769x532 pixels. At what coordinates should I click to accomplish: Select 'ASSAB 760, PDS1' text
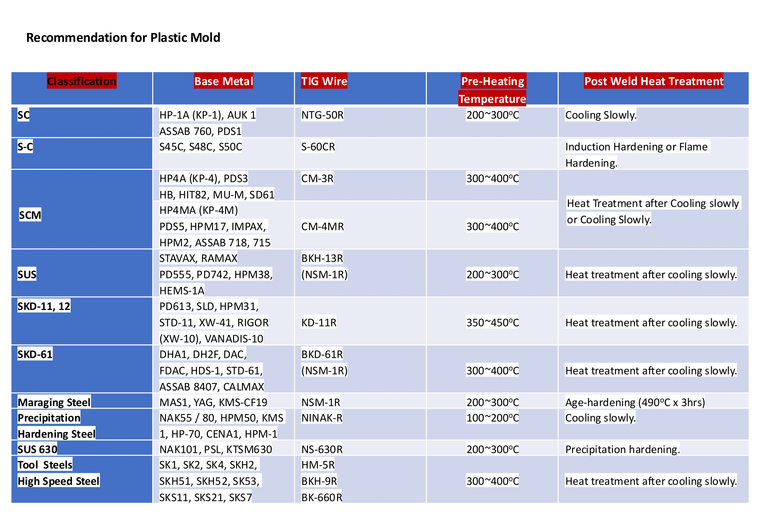point(201,131)
